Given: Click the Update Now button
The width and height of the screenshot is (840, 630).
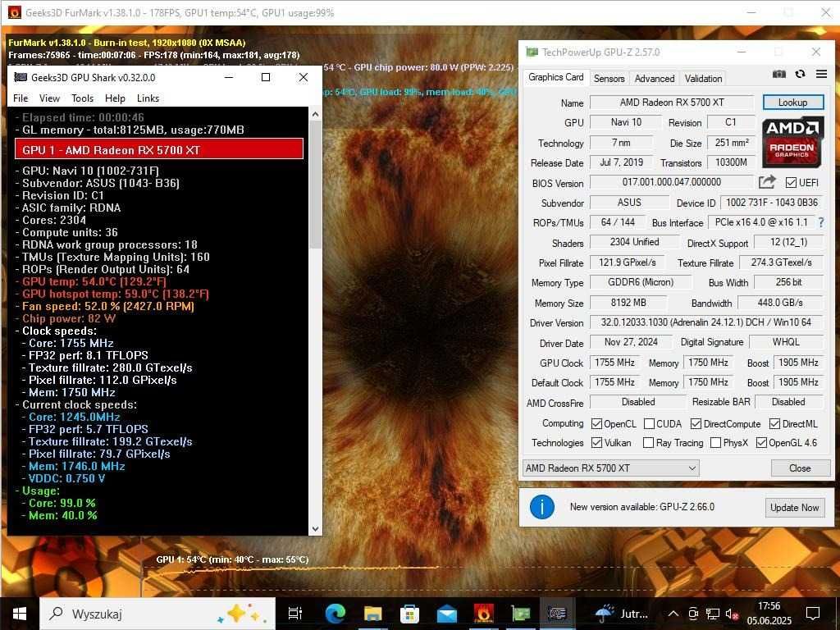Looking at the screenshot, I should [794, 507].
